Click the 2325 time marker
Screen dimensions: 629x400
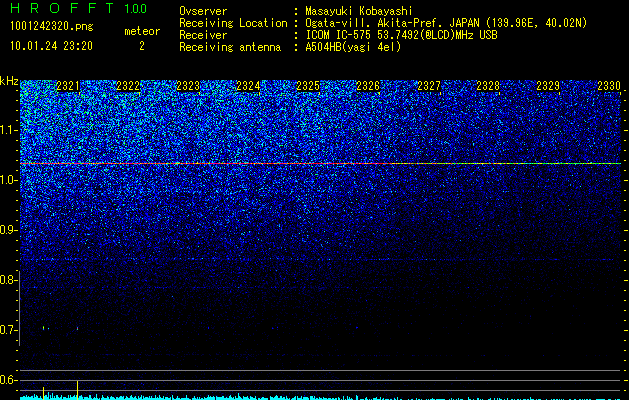[308, 86]
